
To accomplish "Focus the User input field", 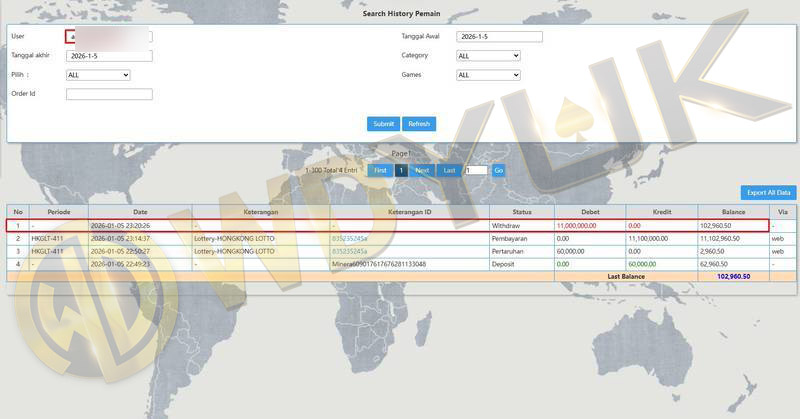I will (109, 37).
